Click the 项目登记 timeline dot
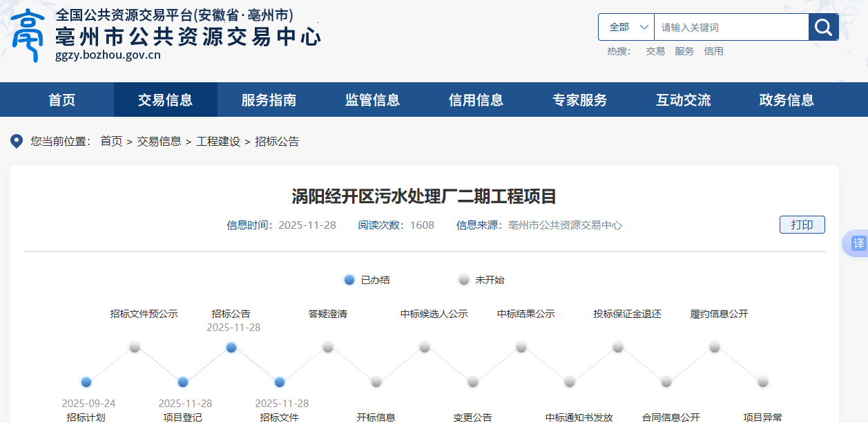The image size is (868, 423). click(x=183, y=382)
